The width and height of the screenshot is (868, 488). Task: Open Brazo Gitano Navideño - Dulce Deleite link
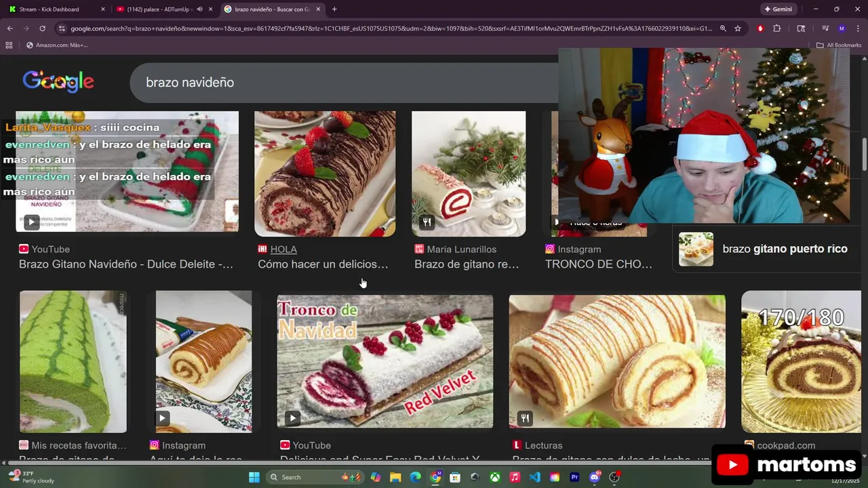(x=126, y=264)
